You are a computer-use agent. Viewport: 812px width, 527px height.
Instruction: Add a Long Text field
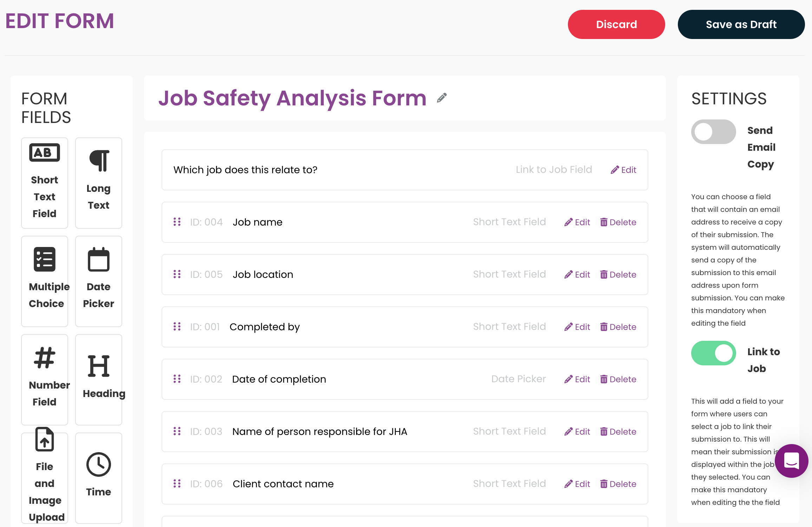(x=99, y=183)
